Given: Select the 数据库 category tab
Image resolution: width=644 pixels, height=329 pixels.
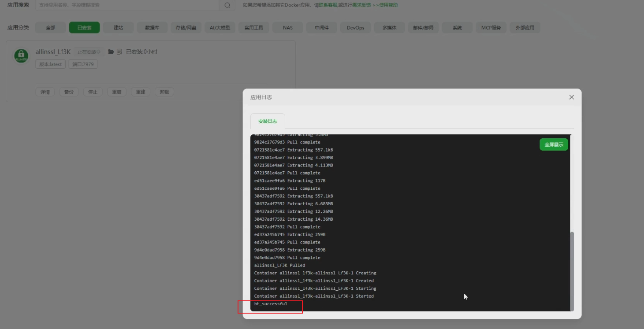Looking at the screenshot, I should pos(152,27).
